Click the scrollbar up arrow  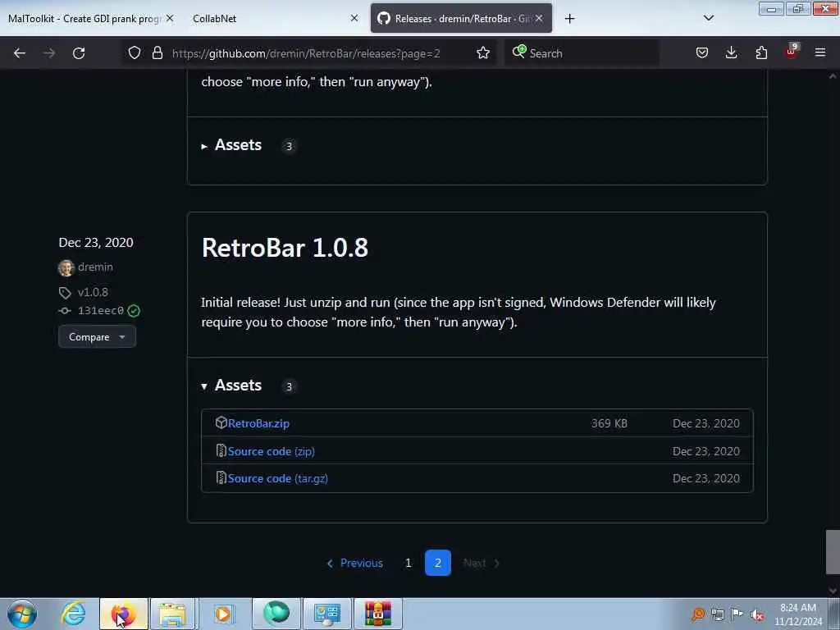(x=833, y=76)
